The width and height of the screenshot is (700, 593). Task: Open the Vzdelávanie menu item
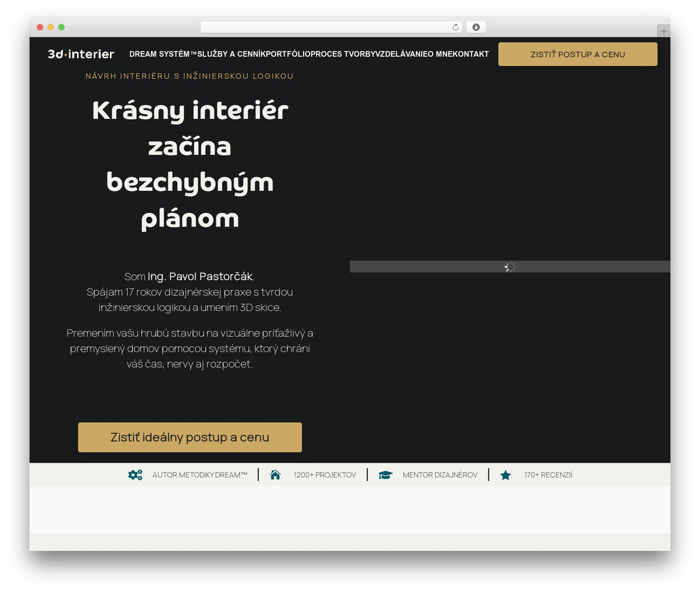[401, 54]
